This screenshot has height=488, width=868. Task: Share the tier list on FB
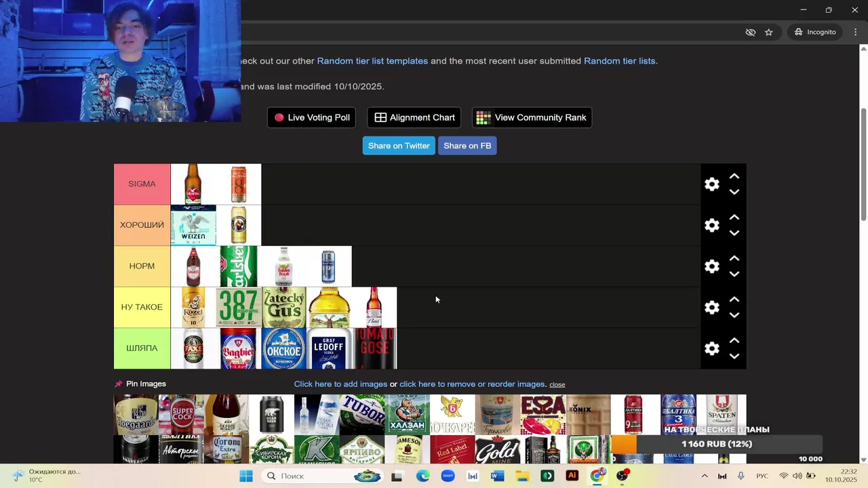coord(467,146)
